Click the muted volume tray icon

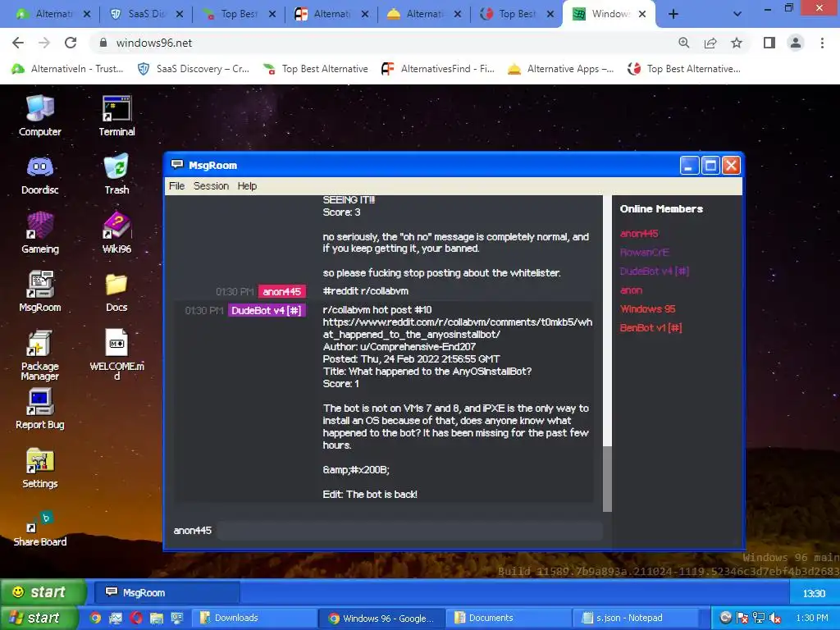tap(774, 619)
